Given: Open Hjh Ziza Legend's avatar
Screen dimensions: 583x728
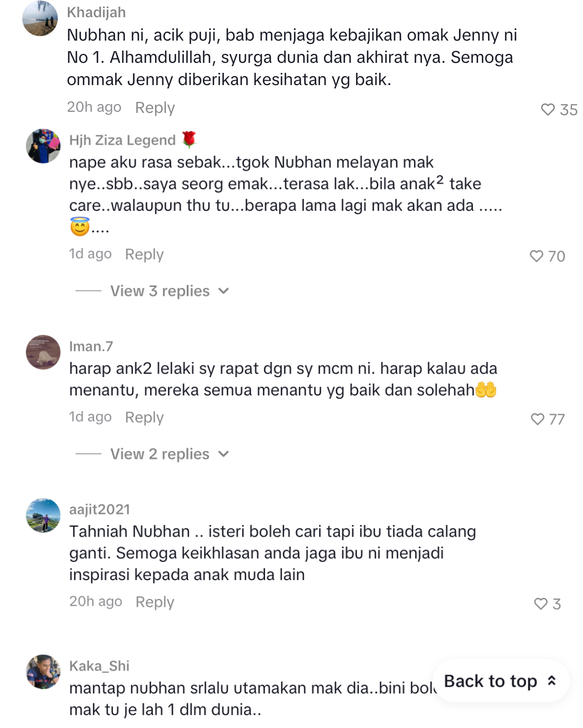Looking at the screenshot, I should click(x=43, y=146).
